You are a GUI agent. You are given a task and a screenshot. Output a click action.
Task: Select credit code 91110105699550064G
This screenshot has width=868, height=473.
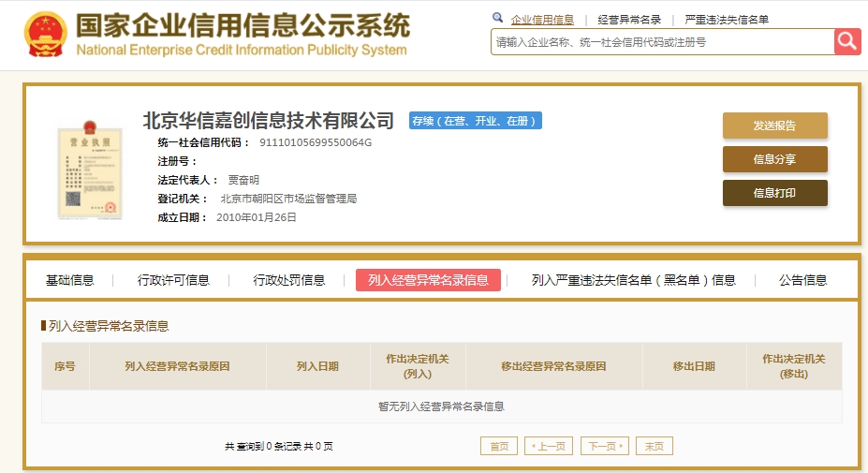click(x=316, y=142)
